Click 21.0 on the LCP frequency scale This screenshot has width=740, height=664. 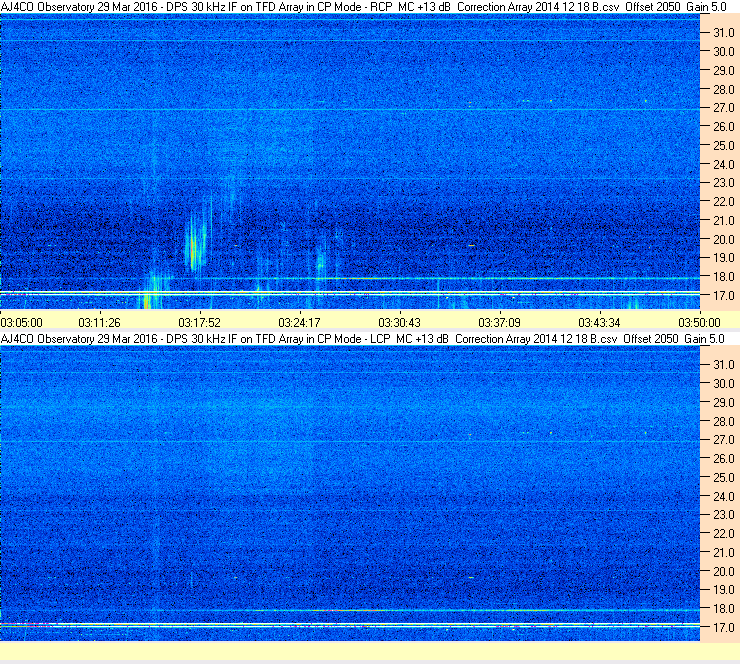coord(724,553)
